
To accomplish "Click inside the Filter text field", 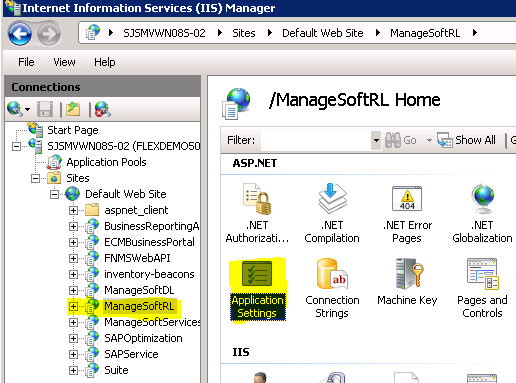I will (316, 140).
